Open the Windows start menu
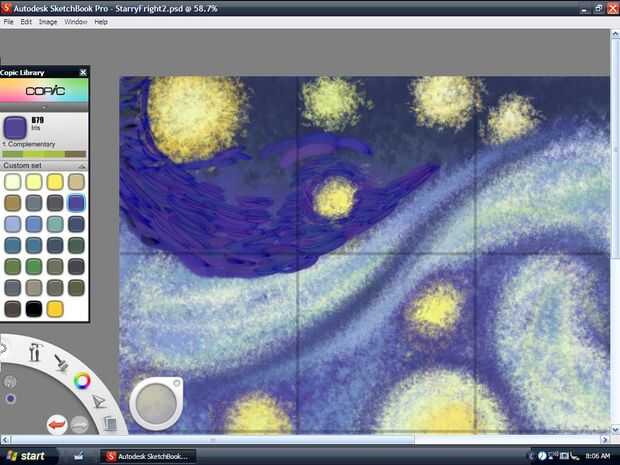The height and width of the screenshot is (465, 620). click(x=26, y=456)
